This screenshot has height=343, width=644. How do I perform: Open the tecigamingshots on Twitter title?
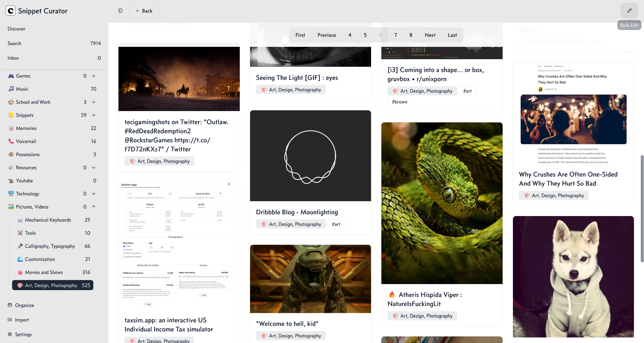tap(177, 135)
